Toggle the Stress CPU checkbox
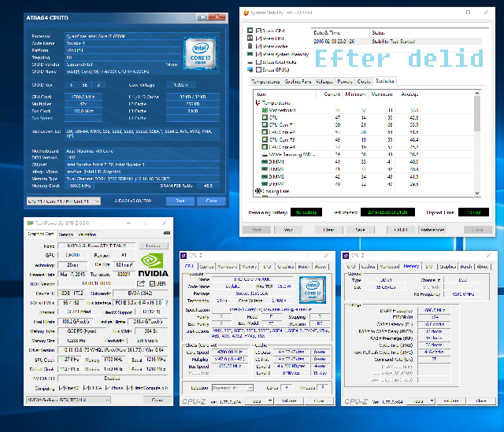Viewport: 504px width, 432px height. pos(258,31)
